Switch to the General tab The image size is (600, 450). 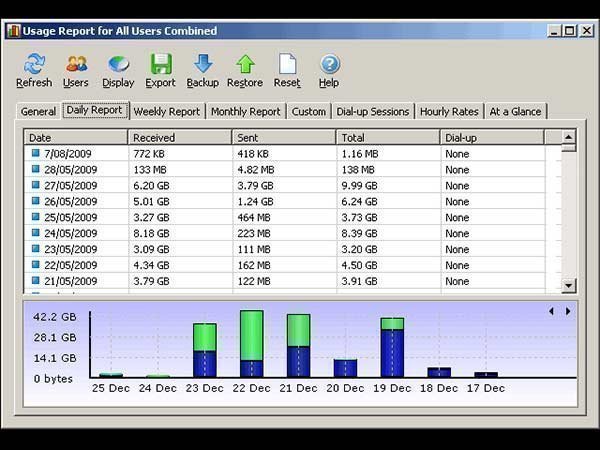click(38, 112)
